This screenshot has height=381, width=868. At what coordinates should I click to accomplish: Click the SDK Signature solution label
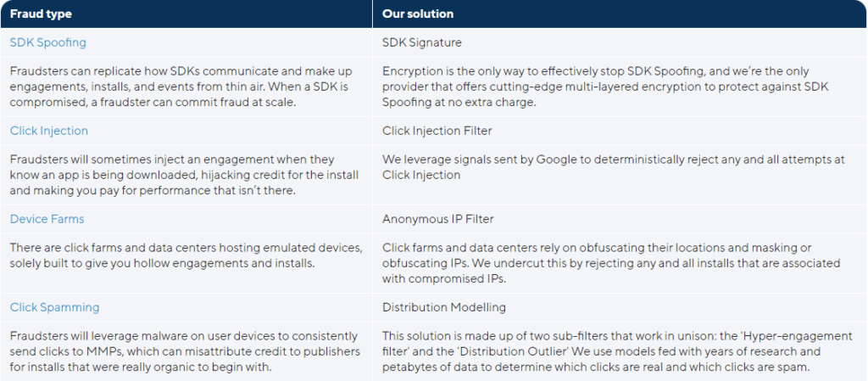pos(421,42)
